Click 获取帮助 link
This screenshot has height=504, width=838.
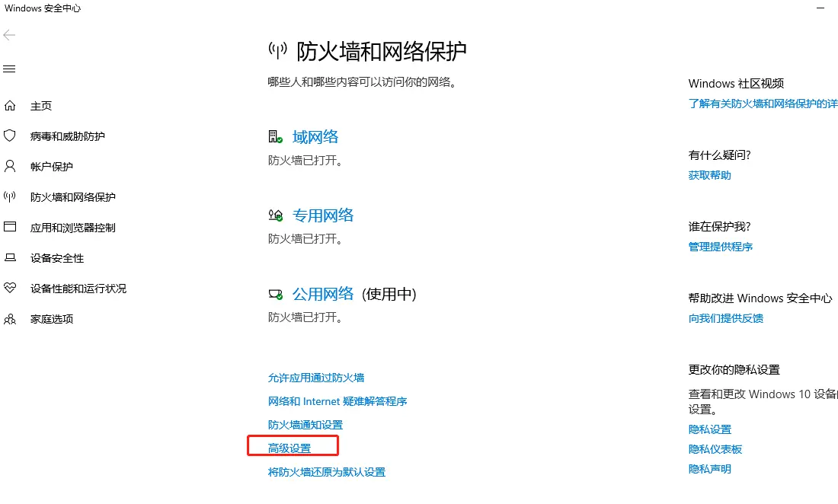710,175
